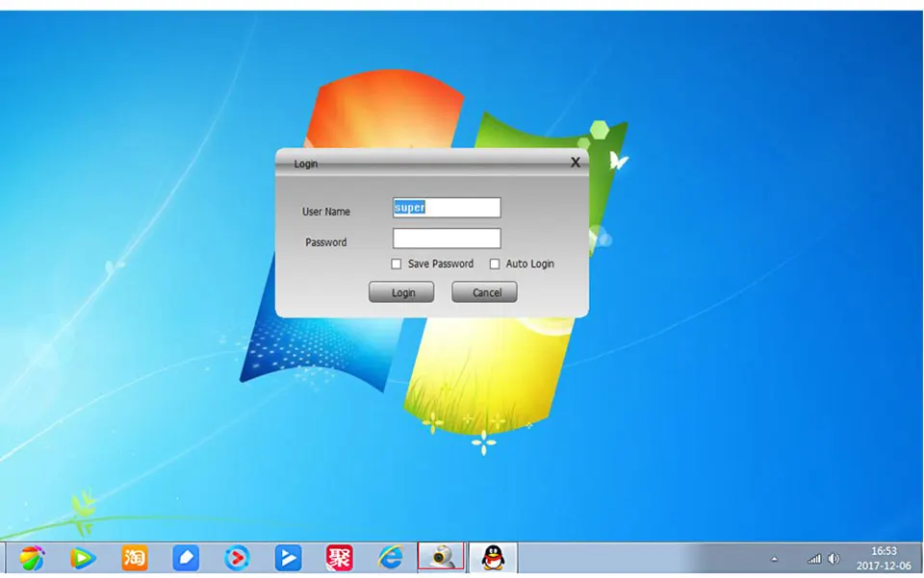Viewport: 924px width, 578px height.
Task: Click the Login button
Action: [x=401, y=292]
